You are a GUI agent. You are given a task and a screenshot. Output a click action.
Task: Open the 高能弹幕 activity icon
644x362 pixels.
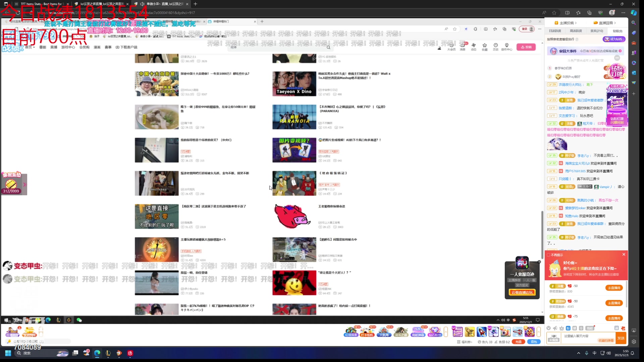coord(418,331)
